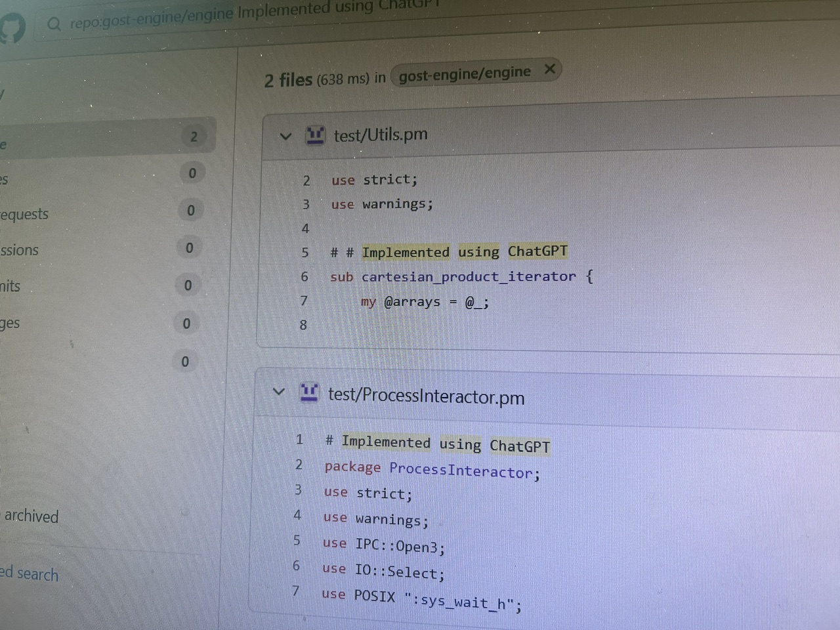Click the avatar icon beside test/Utils.pm
Image resolution: width=840 pixels, height=630 pixels.
tap(315, 135)
